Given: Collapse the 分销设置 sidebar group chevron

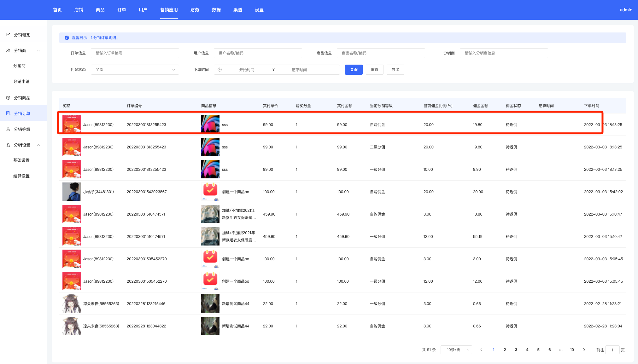Looking at the screenshot, I should [x=38, y=145].
